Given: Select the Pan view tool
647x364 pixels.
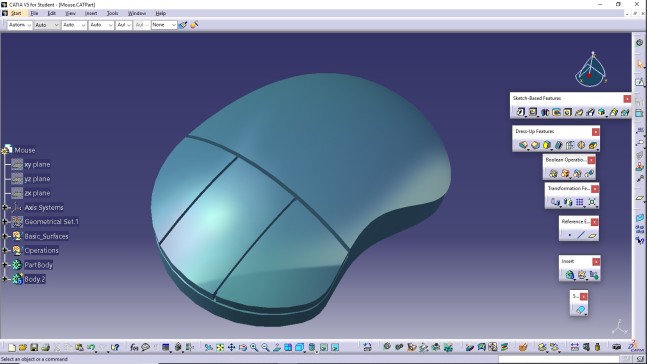Looking at the screenshot, I should [x=231, y=347].
